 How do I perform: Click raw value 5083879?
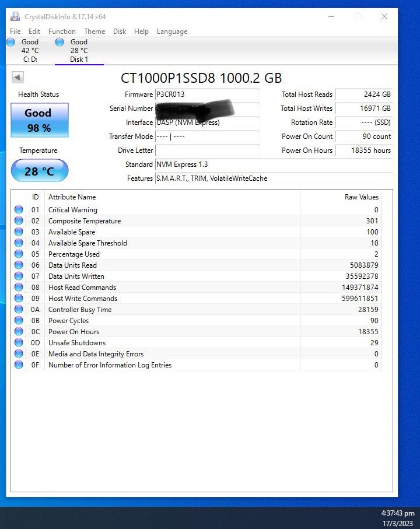[x=364, y=265]
